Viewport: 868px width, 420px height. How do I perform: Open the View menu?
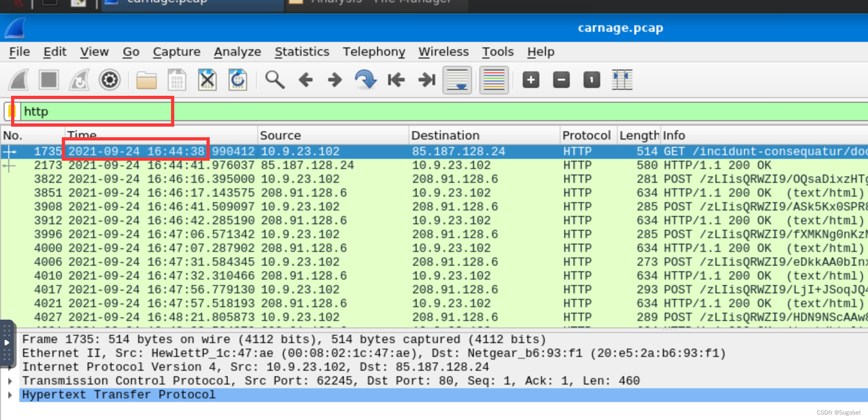[94, 52]
